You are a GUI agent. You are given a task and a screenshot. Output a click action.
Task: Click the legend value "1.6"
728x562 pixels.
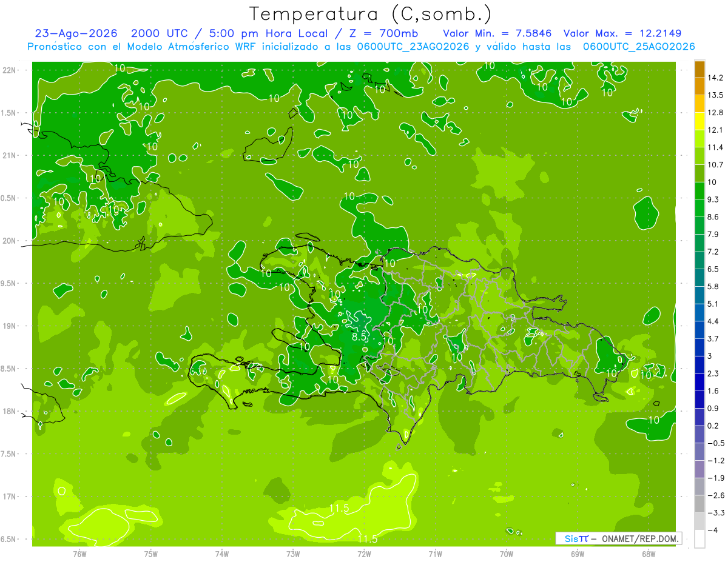[715, 391]
